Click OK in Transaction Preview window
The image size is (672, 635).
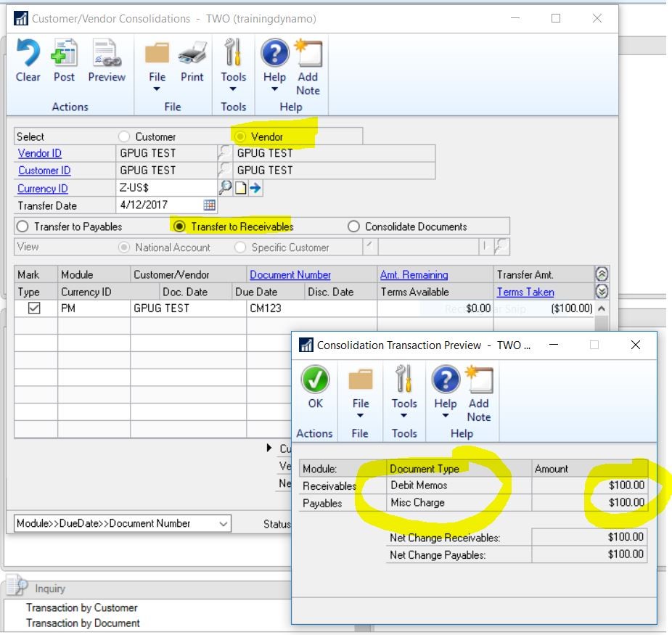coord(315,380)
